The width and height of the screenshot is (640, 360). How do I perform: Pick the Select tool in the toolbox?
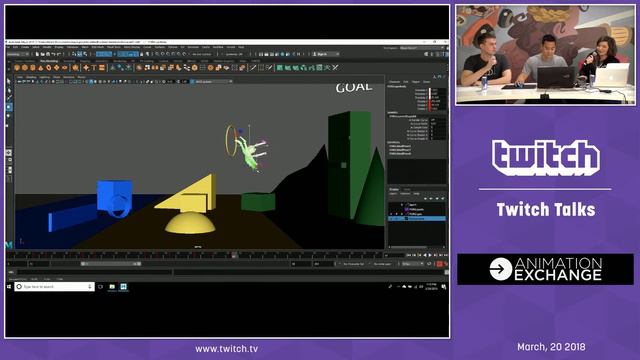pyautogui.click(x=9, y=81)
